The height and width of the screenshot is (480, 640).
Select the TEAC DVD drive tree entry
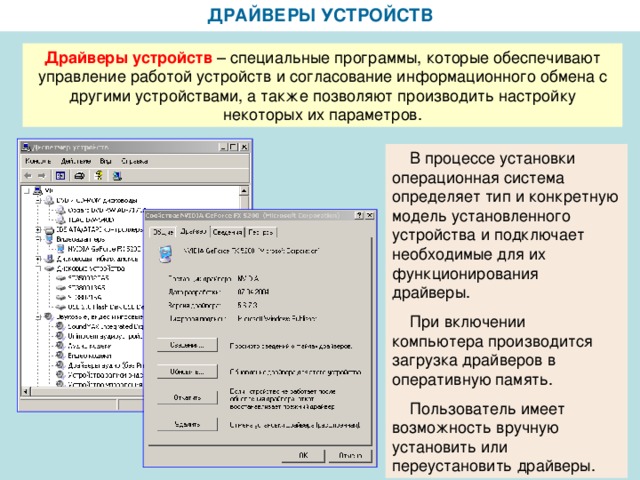click(91, 220)
